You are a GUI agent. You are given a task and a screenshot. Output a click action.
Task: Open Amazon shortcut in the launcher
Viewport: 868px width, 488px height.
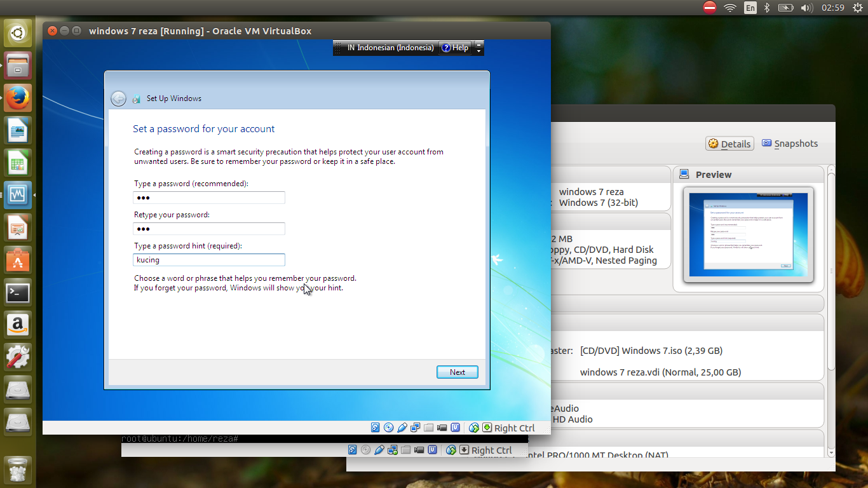(x=18, y=325)
